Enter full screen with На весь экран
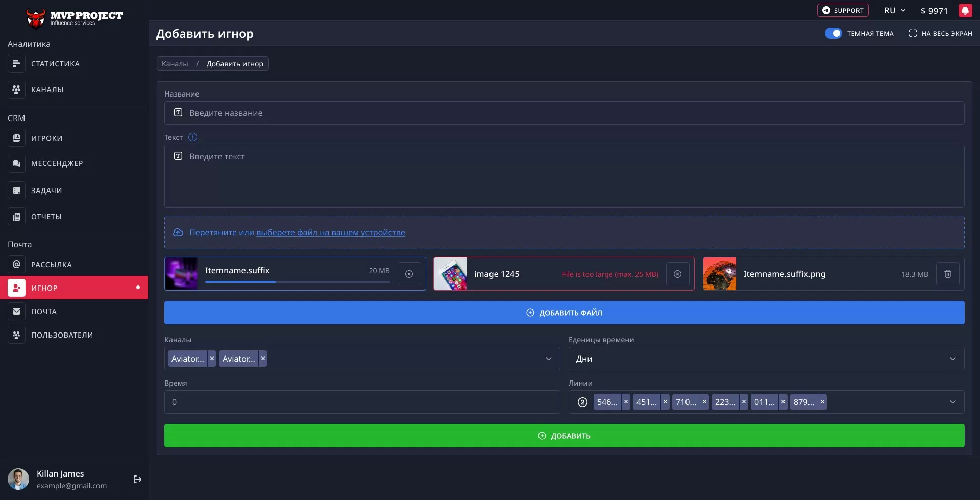 940,33
